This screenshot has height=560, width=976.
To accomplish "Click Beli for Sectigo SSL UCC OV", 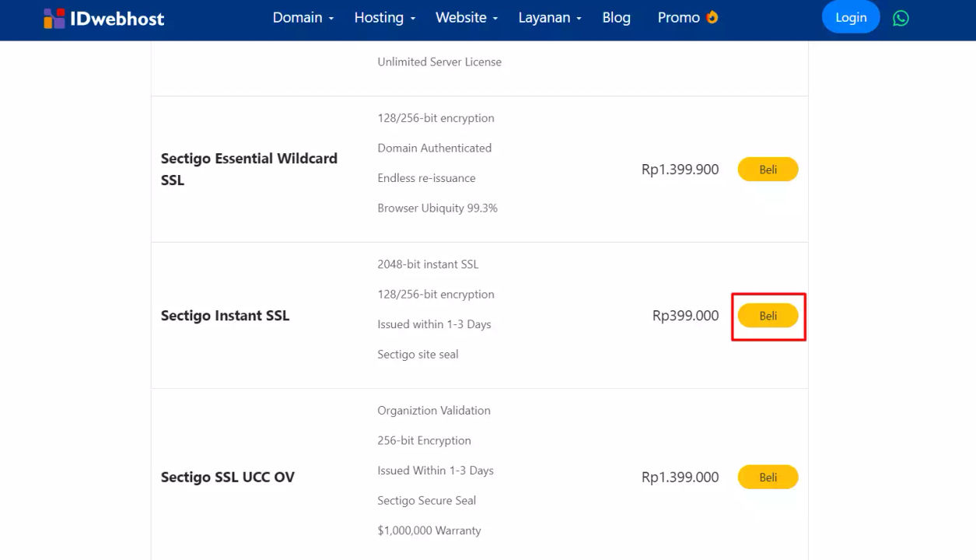I will tap(768, 478).
